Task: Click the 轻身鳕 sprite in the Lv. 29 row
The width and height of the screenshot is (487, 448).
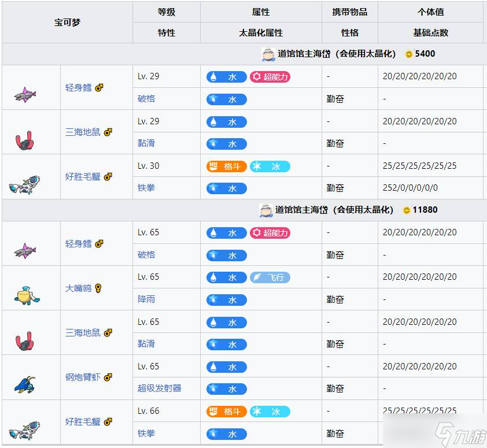Action: pyautogui.click(x=25, y=95)
